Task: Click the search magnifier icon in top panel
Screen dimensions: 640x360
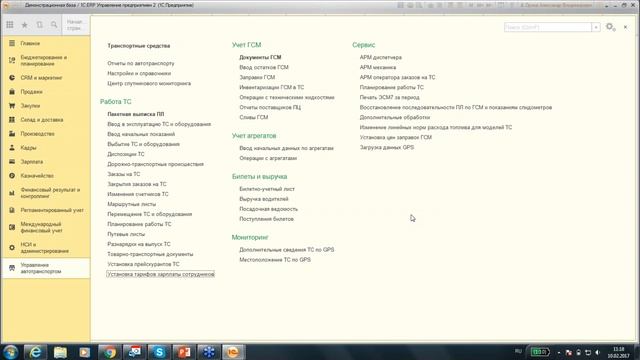Action: [x=54, y=25]
